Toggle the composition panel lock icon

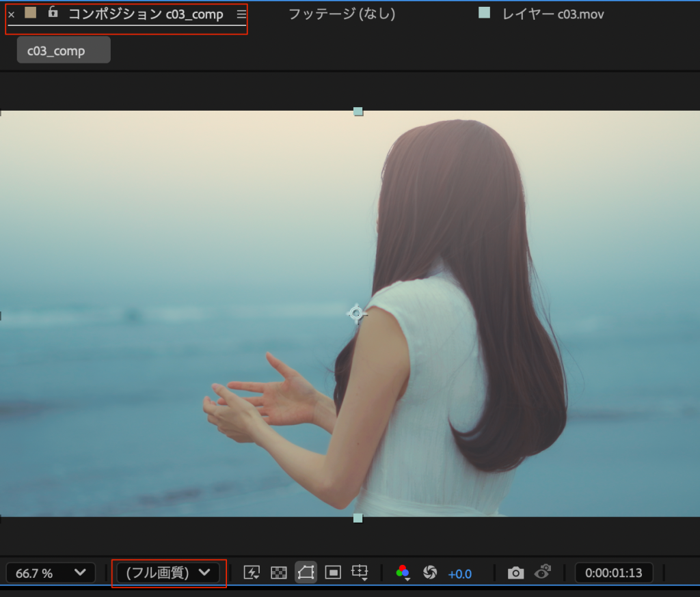tap(53, 12)
